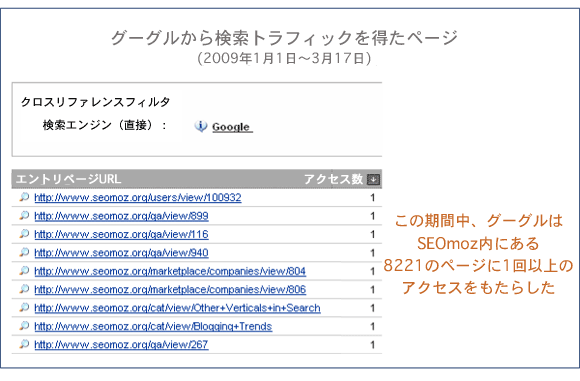Open link seomoz.org/qa/view/940
The width and height of the screenshot is (580, 381).
tap(121, 253)
